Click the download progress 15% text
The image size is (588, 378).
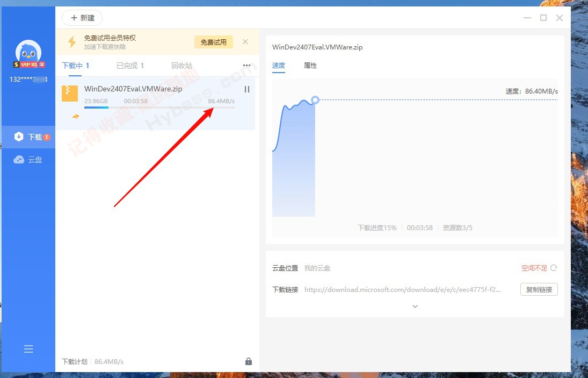(x=377, y=228)
